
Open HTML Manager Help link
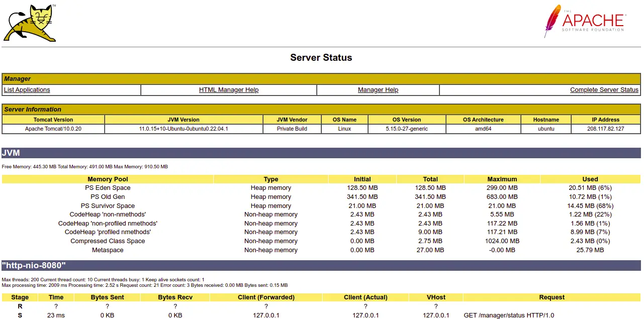(x=229, y=90)
